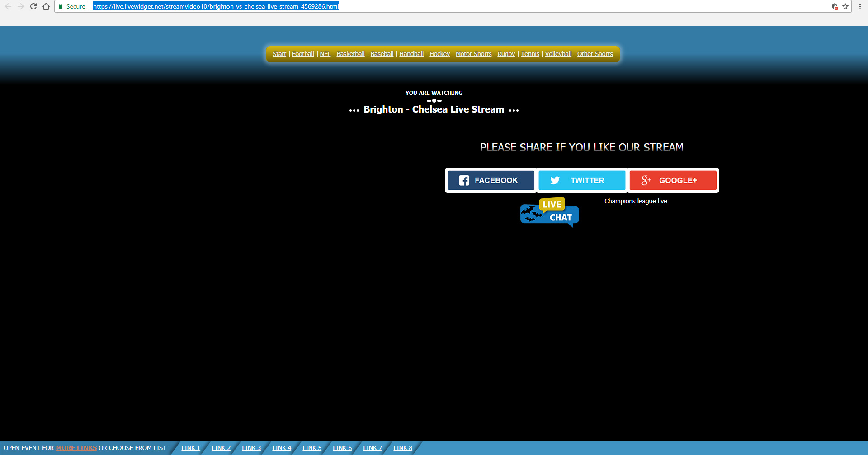
Task: Open the Baseball category
Action: (382, 54)
